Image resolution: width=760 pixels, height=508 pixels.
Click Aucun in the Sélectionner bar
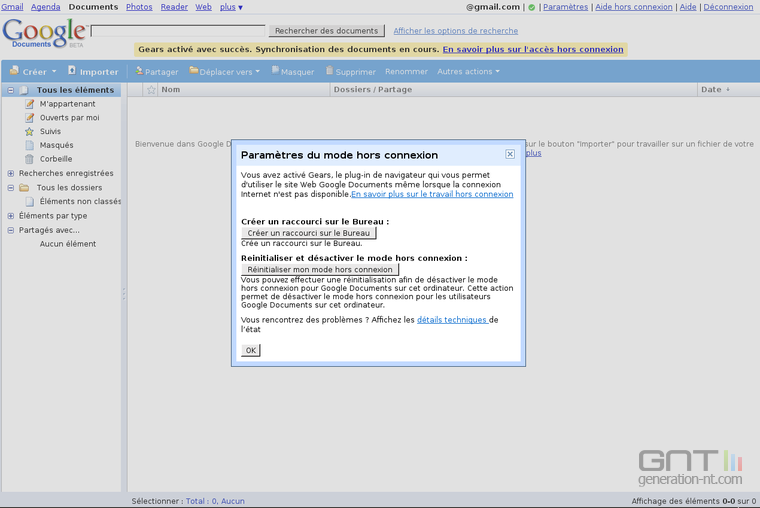click(x=233, y=501)
